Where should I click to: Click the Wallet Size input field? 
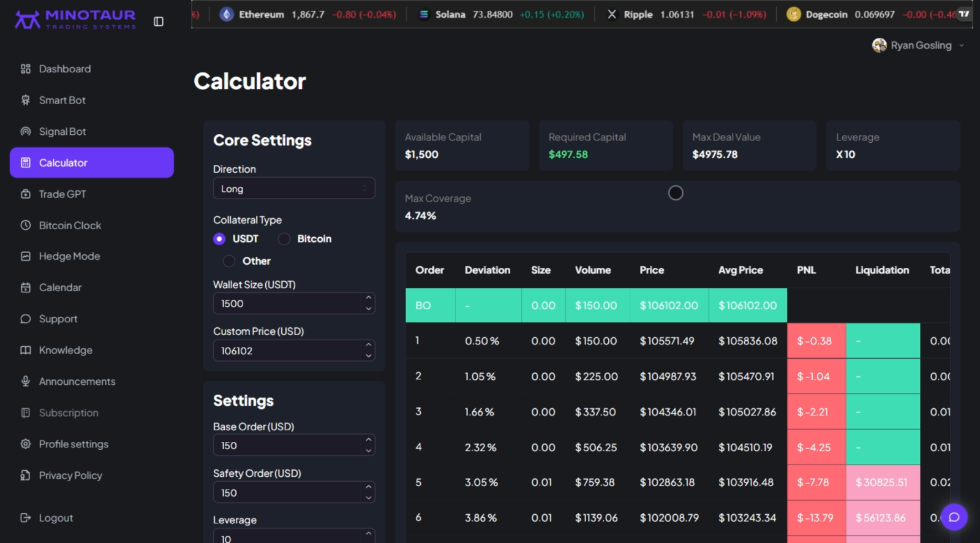[x=294, y=303]
